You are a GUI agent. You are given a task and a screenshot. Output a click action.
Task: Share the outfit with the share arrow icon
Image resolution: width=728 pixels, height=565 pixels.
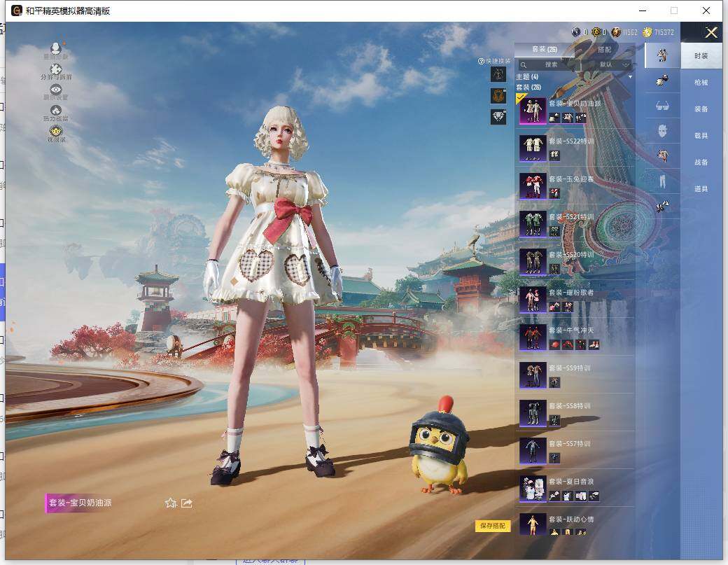tap(187, 503)
